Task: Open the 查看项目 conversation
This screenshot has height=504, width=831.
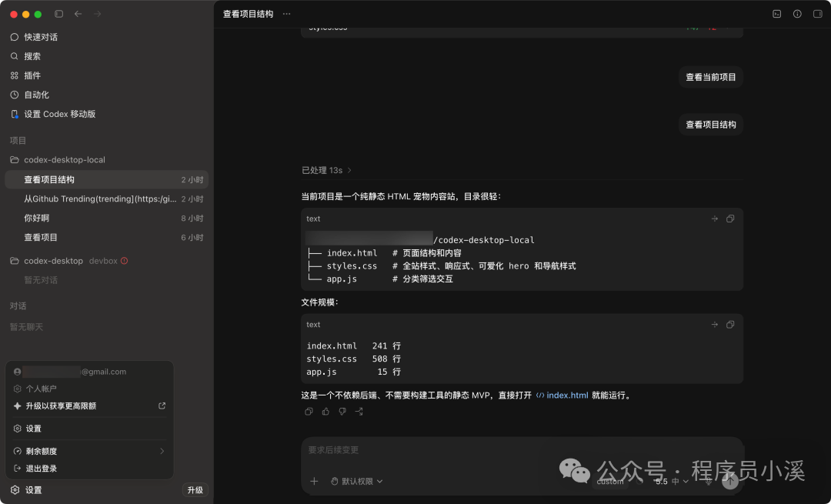Action: pyautogui.click(x=106, y=238)
